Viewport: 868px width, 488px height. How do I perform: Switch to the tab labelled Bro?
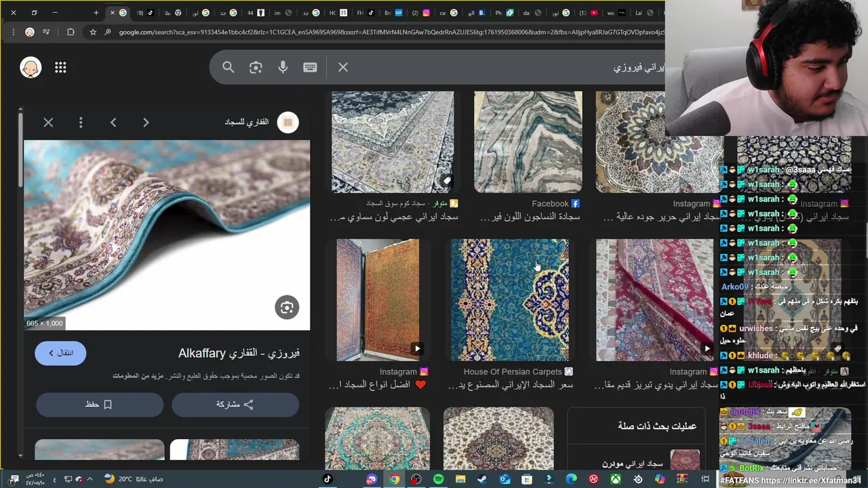coord(393,12)
